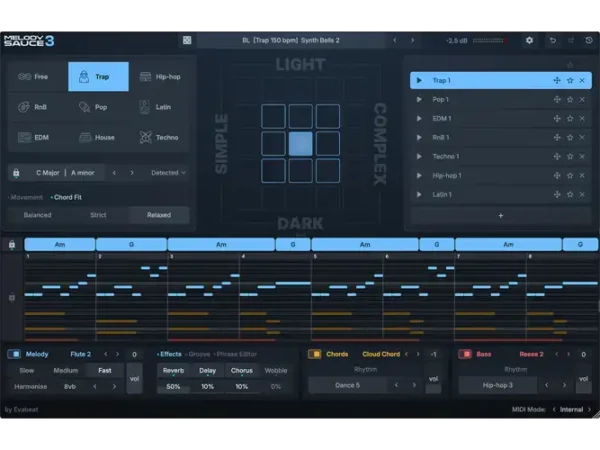Go to previous preset with header left arrow
The height and width of the screenshot is (450, 600).
395,40
